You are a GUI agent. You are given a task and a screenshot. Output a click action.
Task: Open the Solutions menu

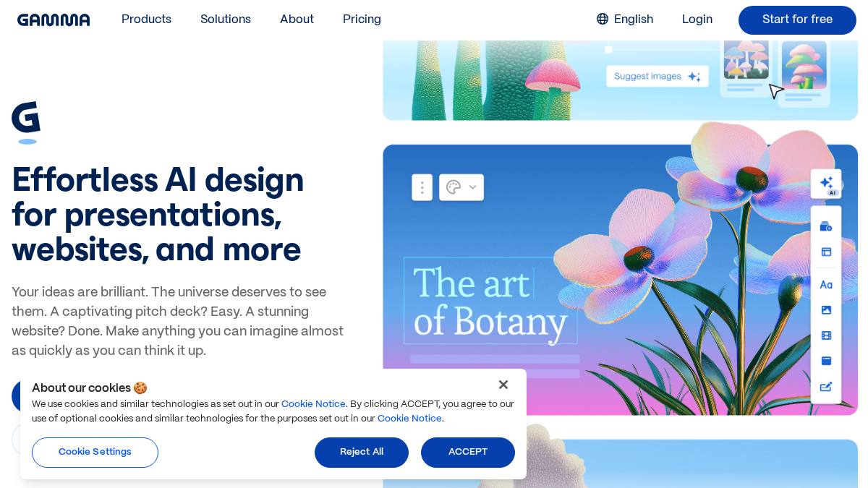(x=226, y=20)
